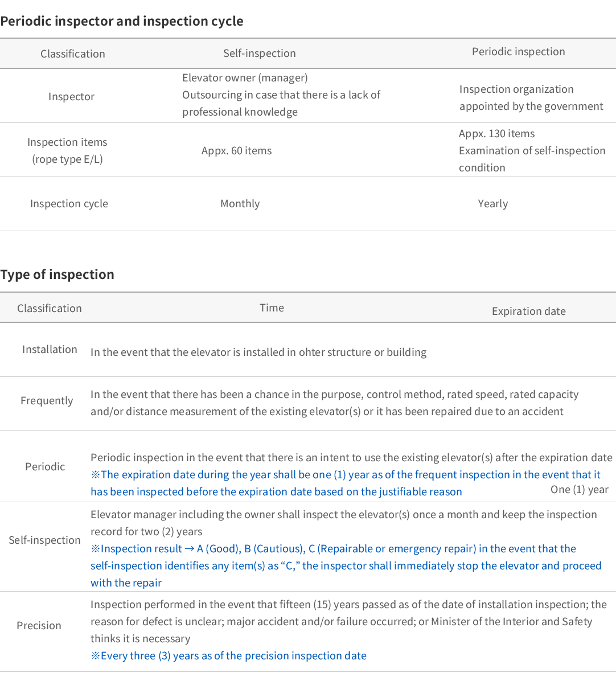
Task: Click the 'One (1) year' expiration text
Action: [580, 490]
